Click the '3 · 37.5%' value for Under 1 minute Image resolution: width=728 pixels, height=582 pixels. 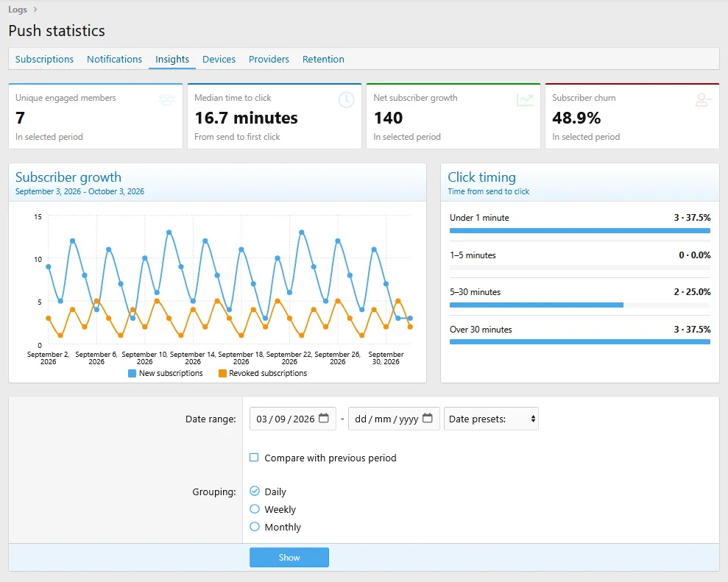coord(692,217)
